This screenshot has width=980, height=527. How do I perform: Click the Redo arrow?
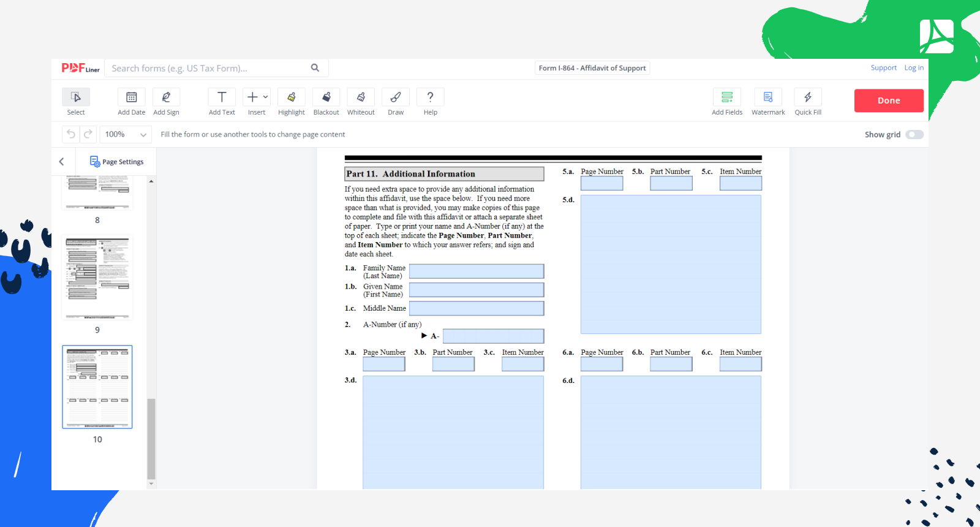pyautogui.click(x=88, y=134)
